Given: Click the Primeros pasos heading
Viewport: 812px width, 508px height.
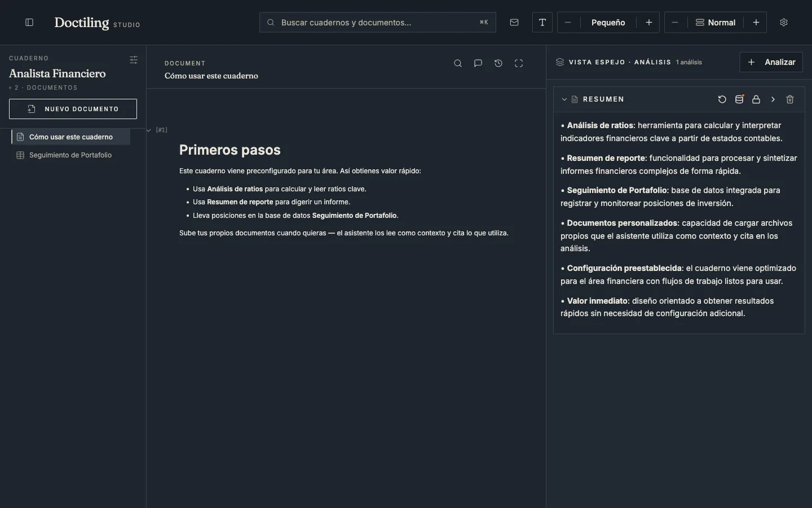Looking at the screenshot, I should [230, 150].
